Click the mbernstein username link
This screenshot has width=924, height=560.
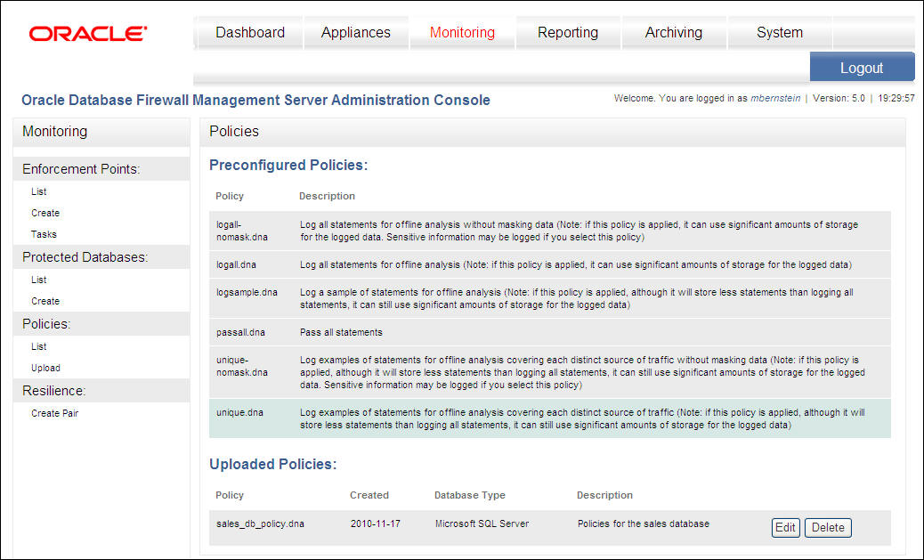click(775, 99)
